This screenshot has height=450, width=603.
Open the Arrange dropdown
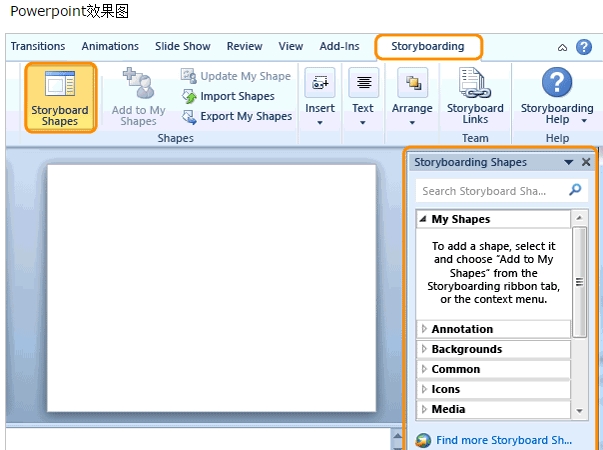pyautogui.click(x=412, y=96)
